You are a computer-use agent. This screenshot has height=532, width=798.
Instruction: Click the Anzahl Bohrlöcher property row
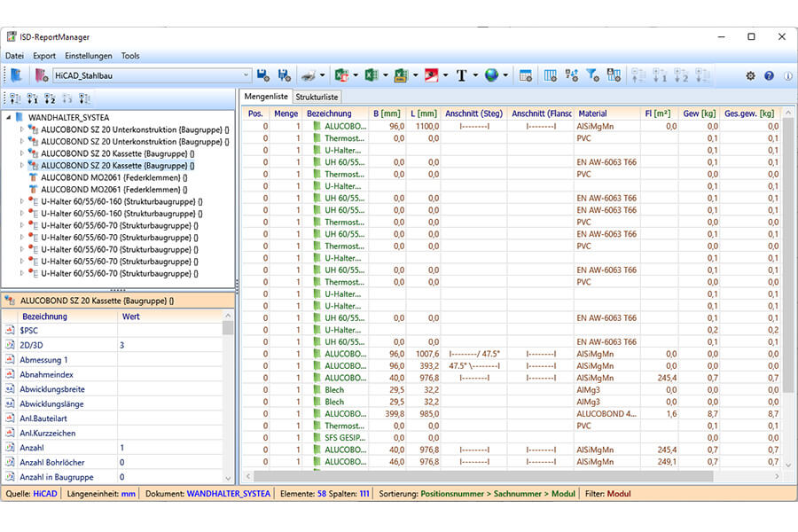[x=113, y=463]
